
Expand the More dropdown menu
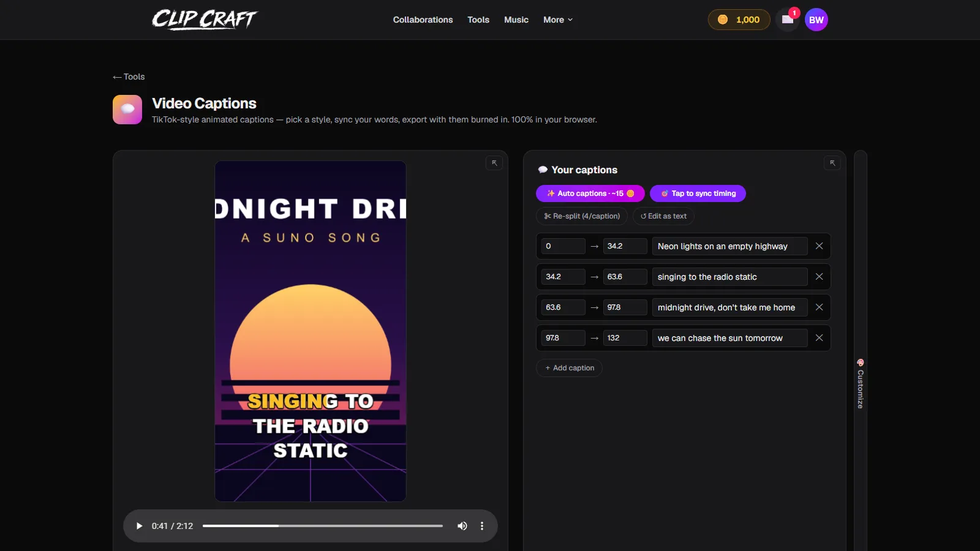click(558, 20)
